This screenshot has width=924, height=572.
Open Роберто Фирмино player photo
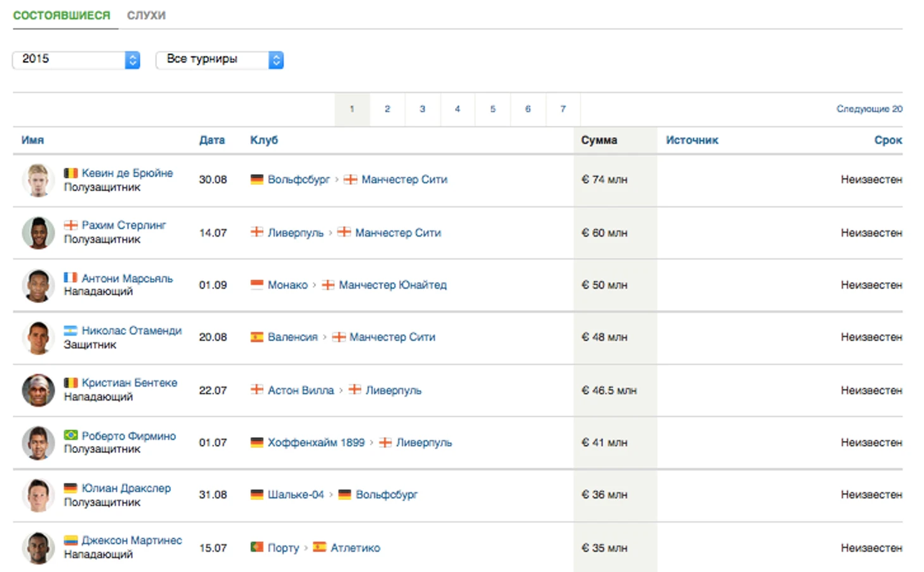[x=38, y=443]
